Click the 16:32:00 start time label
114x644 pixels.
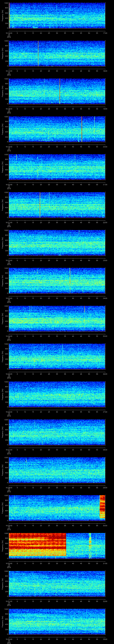pyautogui.click(x=9, y=639)
